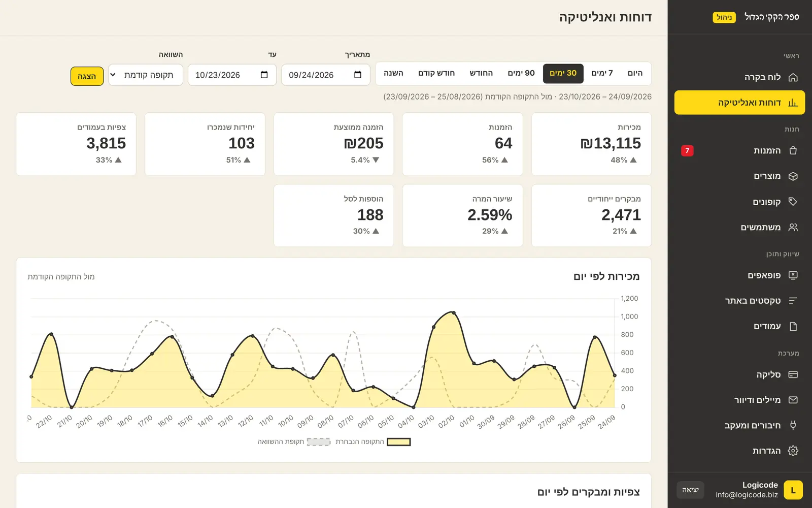Select the חודש קודם range tab

436,73
